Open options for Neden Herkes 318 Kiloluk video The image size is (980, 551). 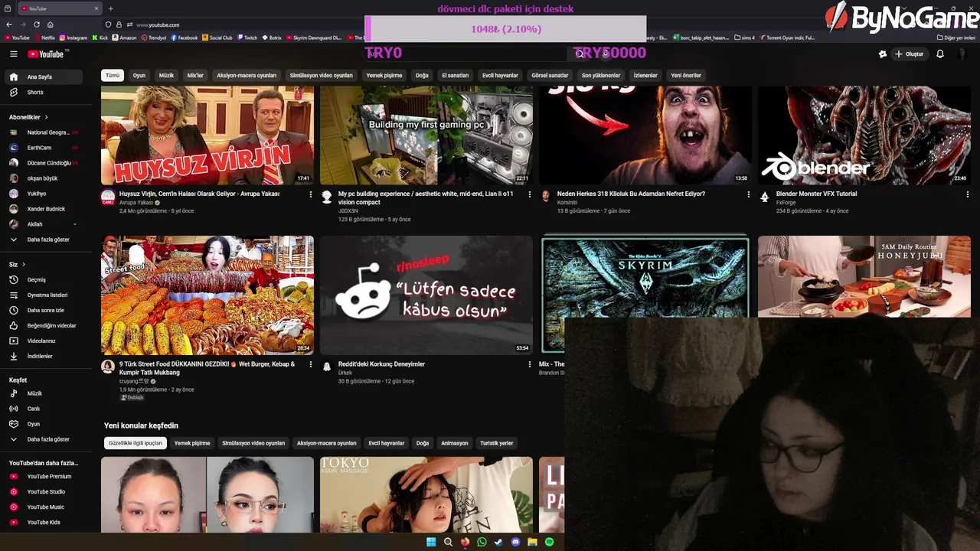click(x=748, y=194)
